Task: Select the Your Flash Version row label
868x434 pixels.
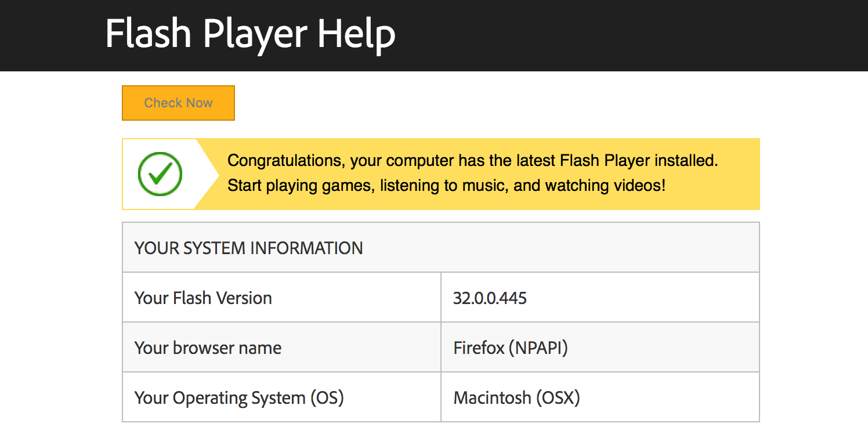Action: pyautogui.click(x=203, y=298)
